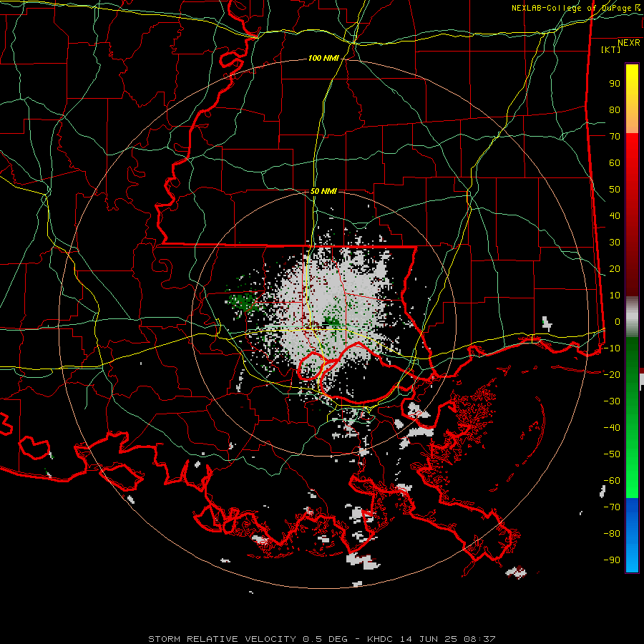Click the green band of the color bar
644x644 pixels.
[632, 418]
